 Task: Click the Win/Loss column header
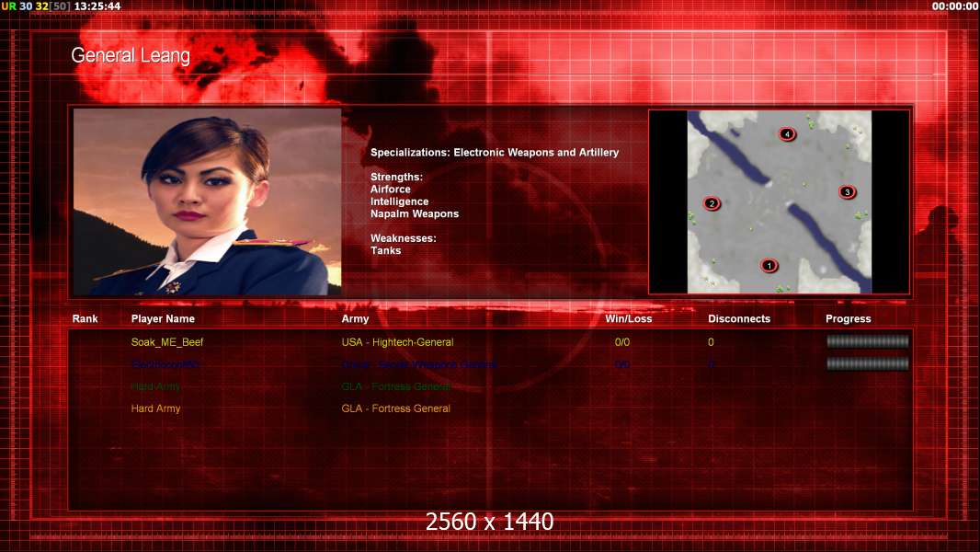point(628,319)
